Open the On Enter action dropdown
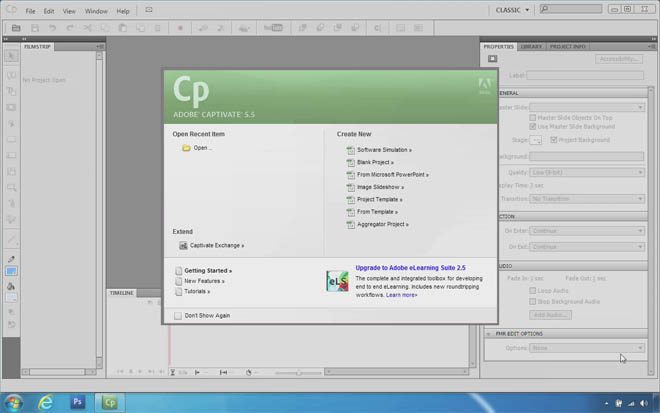 point(587,231)
